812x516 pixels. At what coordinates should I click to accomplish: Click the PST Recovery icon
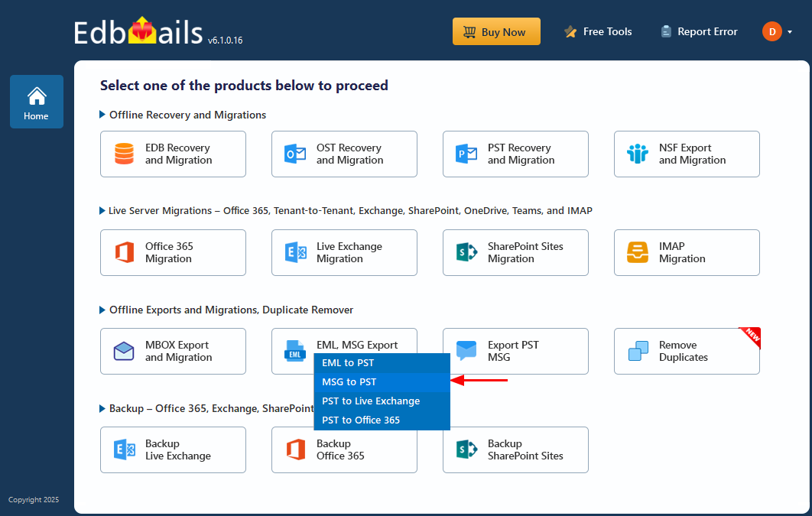466,154
